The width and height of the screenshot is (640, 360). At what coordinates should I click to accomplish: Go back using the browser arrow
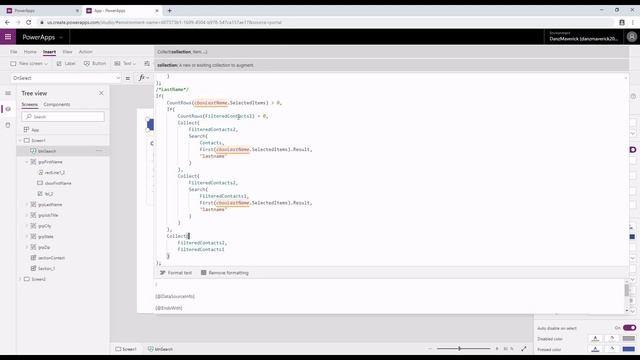tap(7, 22)
